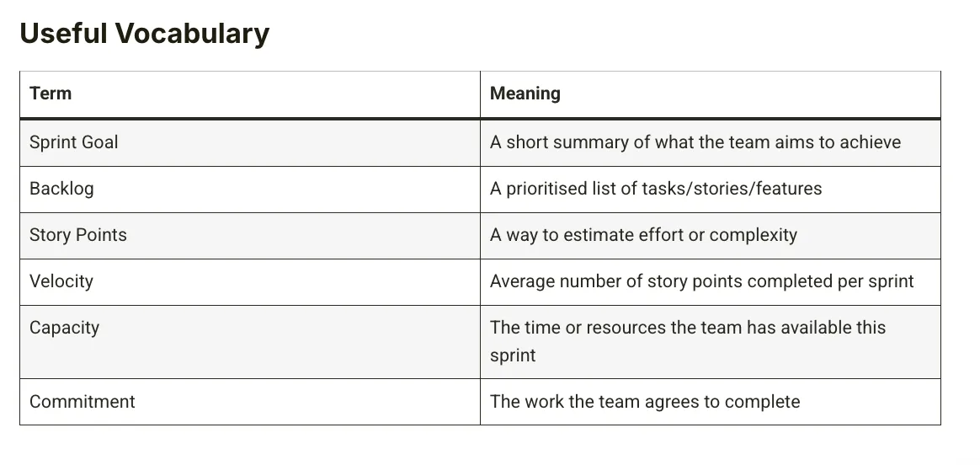Click the work the team agrees definition
Screen dimensions: 980x465
pos(644,401)
